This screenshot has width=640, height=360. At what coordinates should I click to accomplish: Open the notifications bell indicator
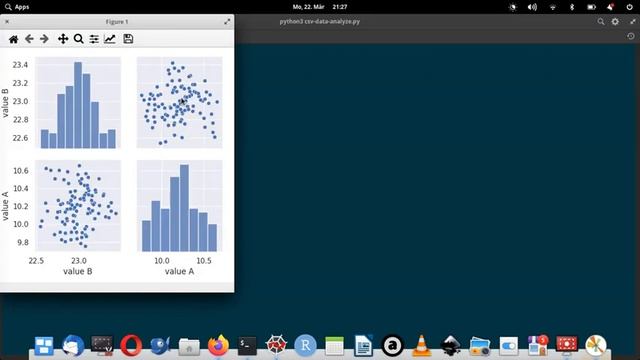[x=610, y=7]
